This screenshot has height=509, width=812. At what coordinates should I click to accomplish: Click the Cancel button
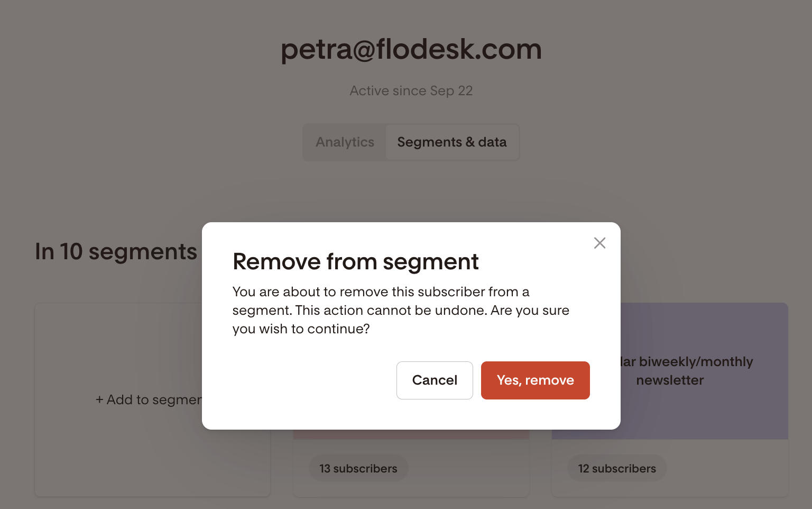click(435, 380)
